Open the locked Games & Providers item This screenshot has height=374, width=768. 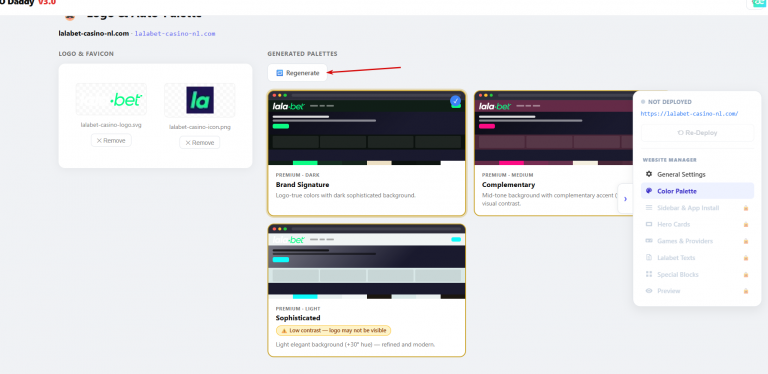697,241
